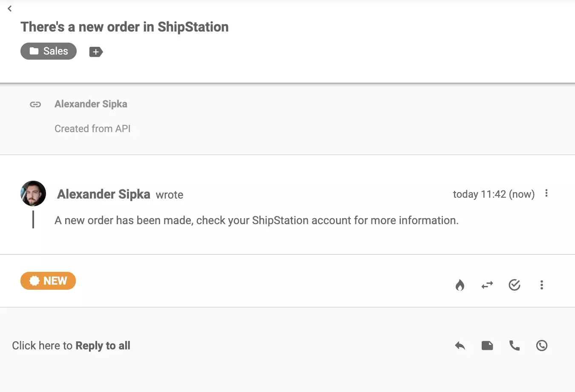Open the three-dot menu on the NEW status row

[x=542, y=285]
